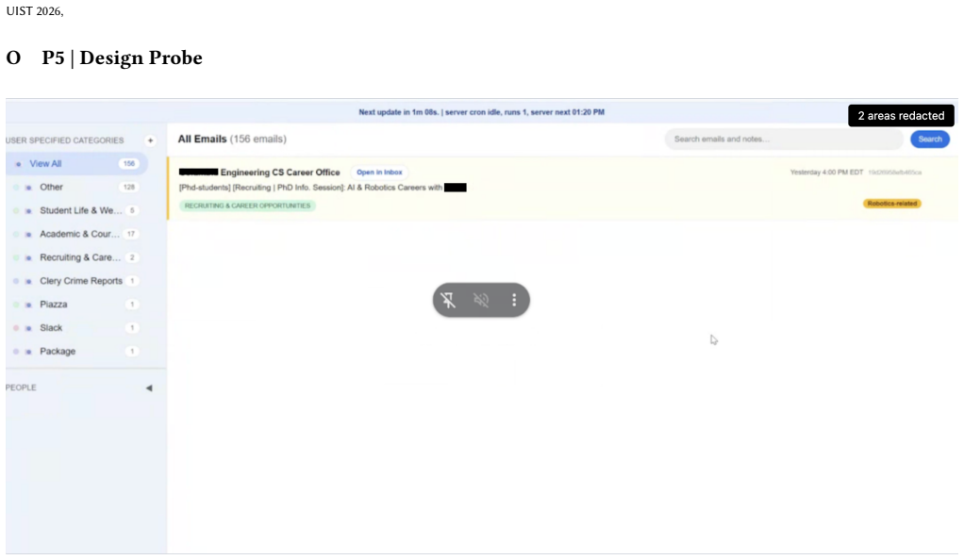Open the Academic & Cour... category
Viewport: 964px width, 560px height.
76,234
